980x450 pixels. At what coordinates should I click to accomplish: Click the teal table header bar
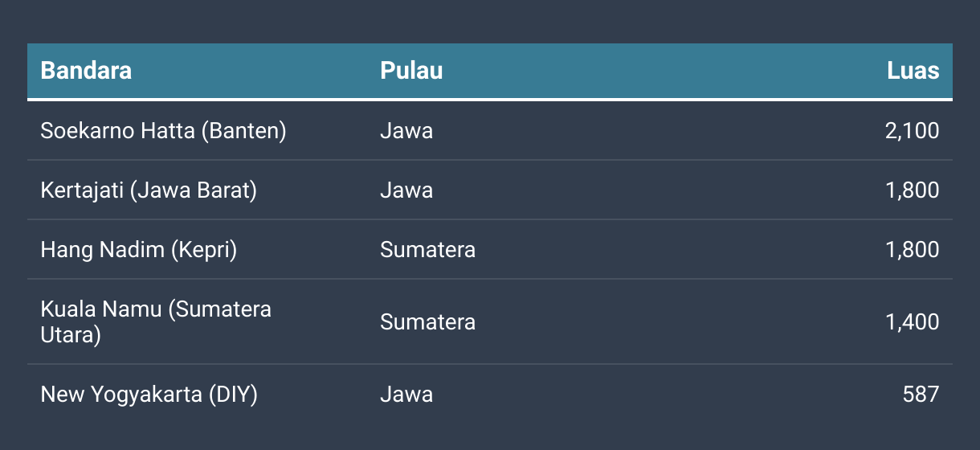pos(490,71)
